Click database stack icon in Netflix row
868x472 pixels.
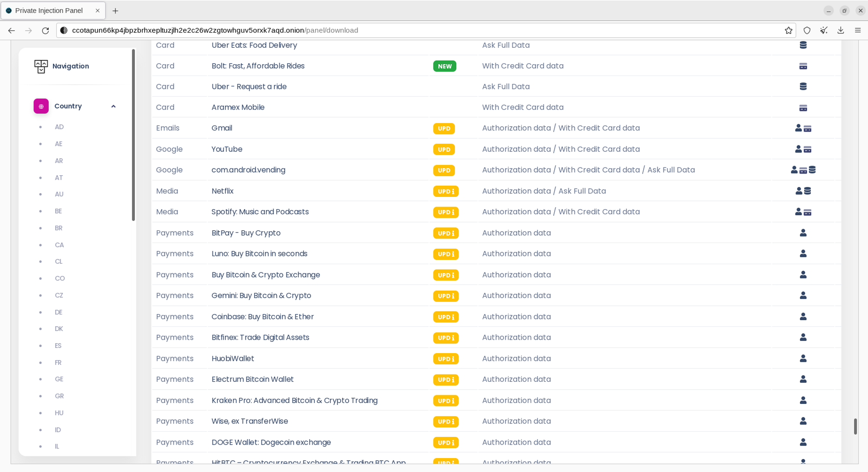pos(807,191)
